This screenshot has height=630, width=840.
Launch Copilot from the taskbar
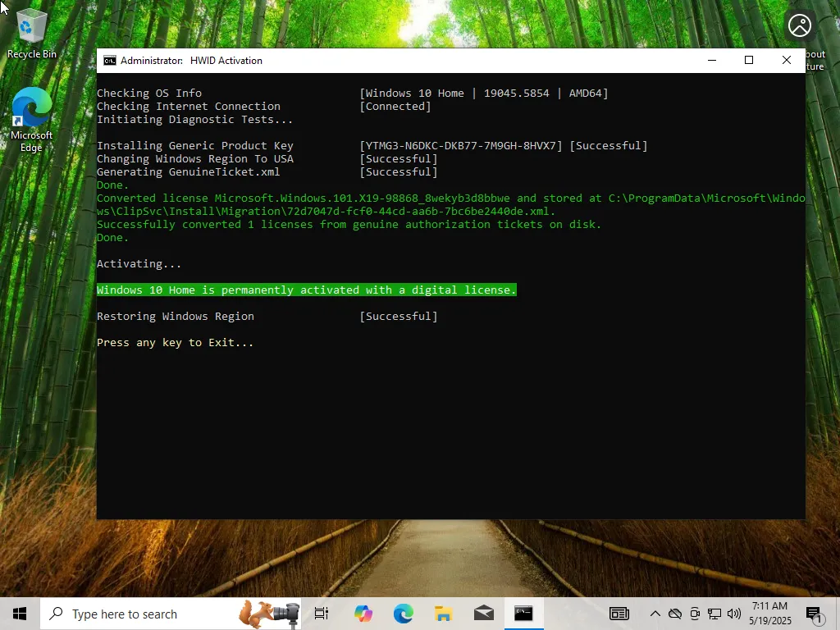click(363, 614)
